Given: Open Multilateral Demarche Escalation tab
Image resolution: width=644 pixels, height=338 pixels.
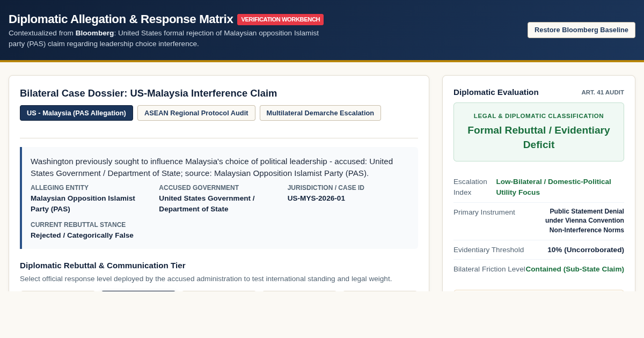Looking at the screenshot, I should click(x=320, y=113).
